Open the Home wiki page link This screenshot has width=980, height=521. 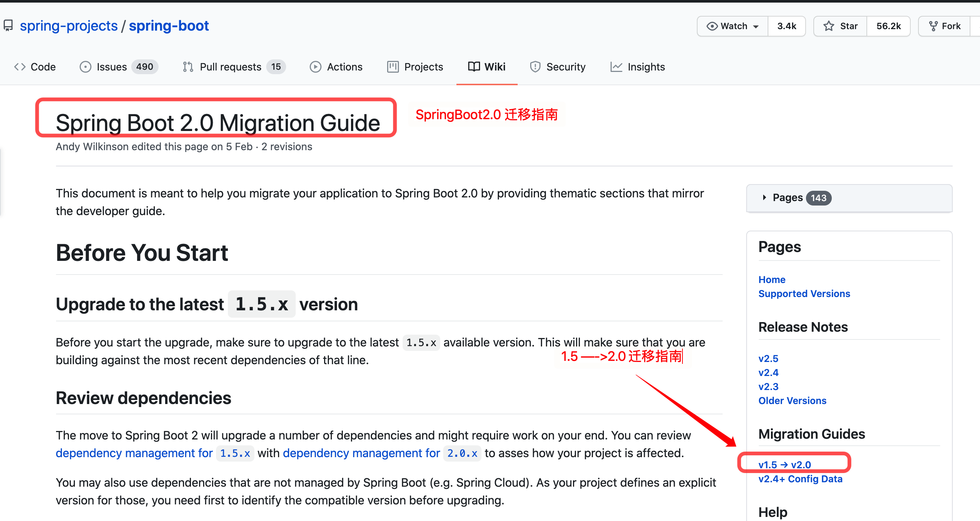click(772, 280)
